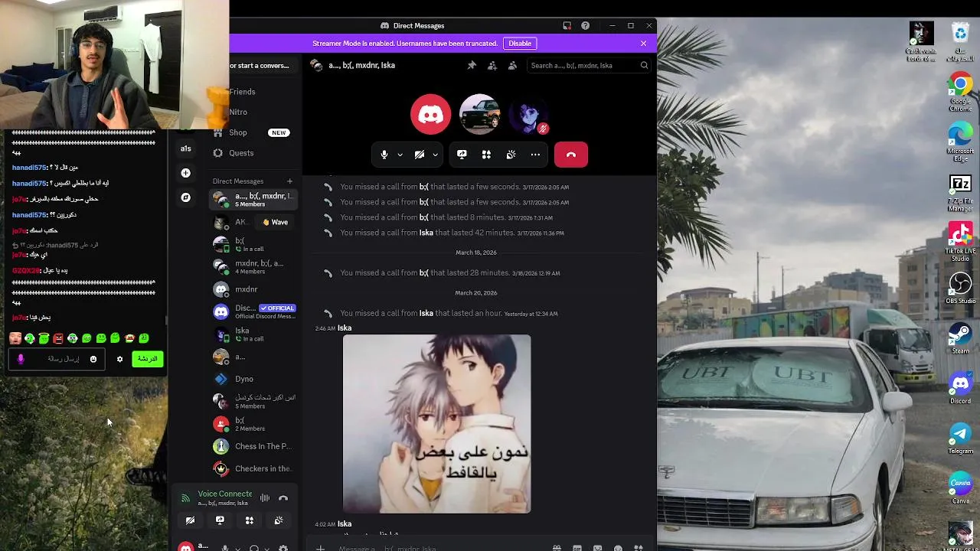Toggle the member list icon
980x551 pixels.
tap(512, 66)
